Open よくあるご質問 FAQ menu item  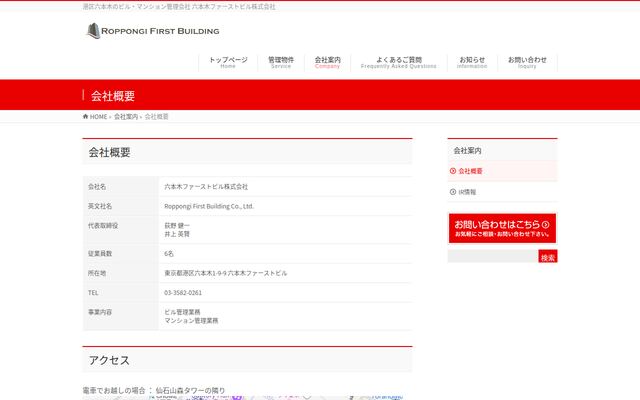(399, 62)
